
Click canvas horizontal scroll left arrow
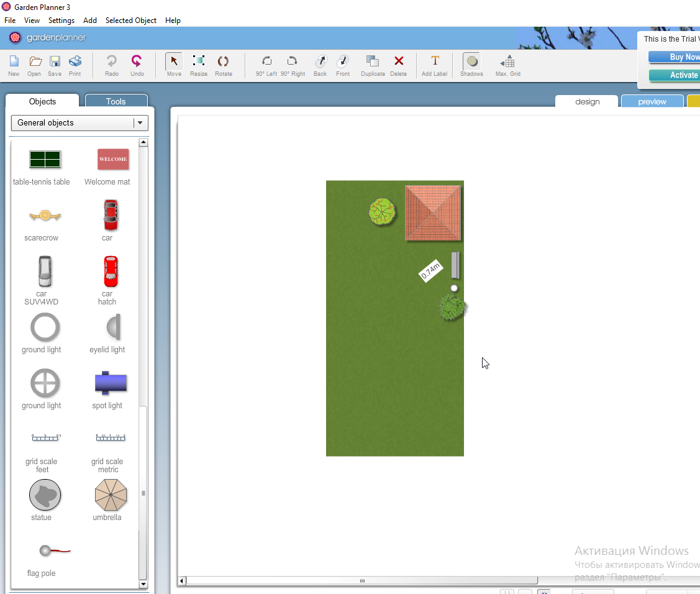pos(182,581)
